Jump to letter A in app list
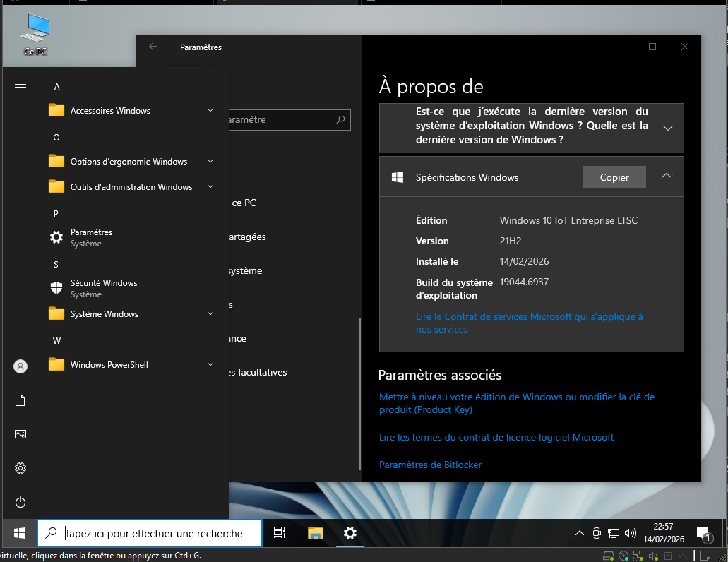 pyautogui.click(x=56, y=87)
